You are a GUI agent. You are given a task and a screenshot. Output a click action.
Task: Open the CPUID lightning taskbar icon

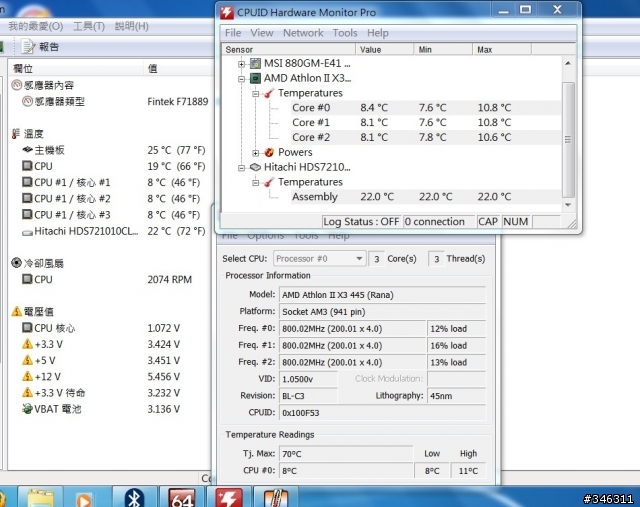click(229, 497)
